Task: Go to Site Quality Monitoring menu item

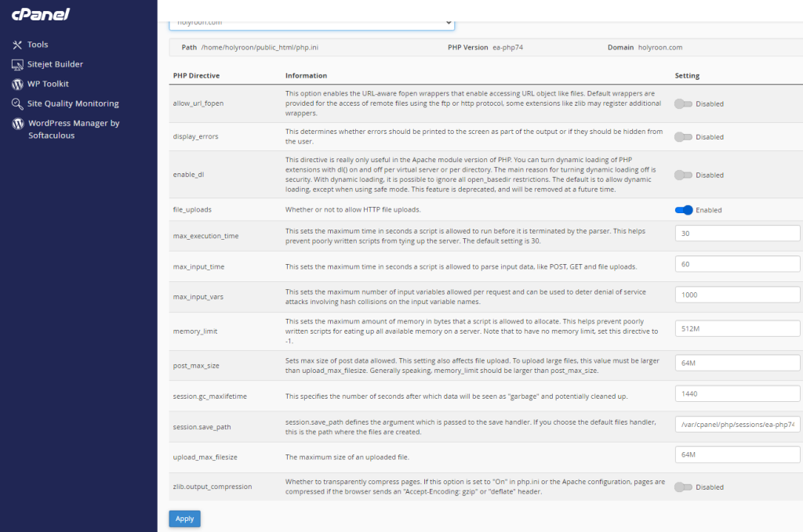Action: click(x=73, y=103)
